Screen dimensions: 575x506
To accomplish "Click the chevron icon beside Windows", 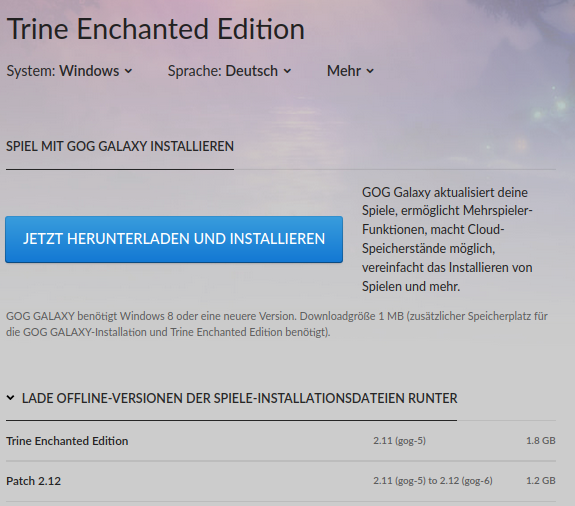I will (x=128, y=71).
